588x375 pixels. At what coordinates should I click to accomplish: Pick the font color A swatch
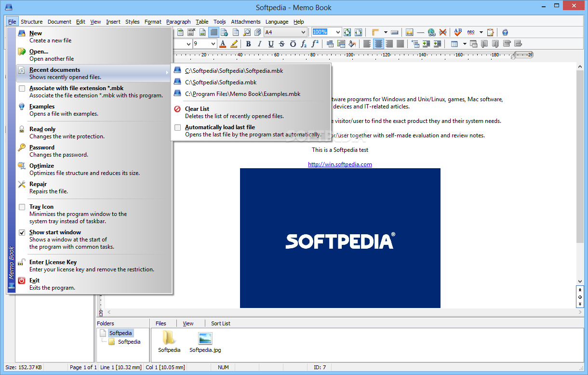[x=223, y=44]
